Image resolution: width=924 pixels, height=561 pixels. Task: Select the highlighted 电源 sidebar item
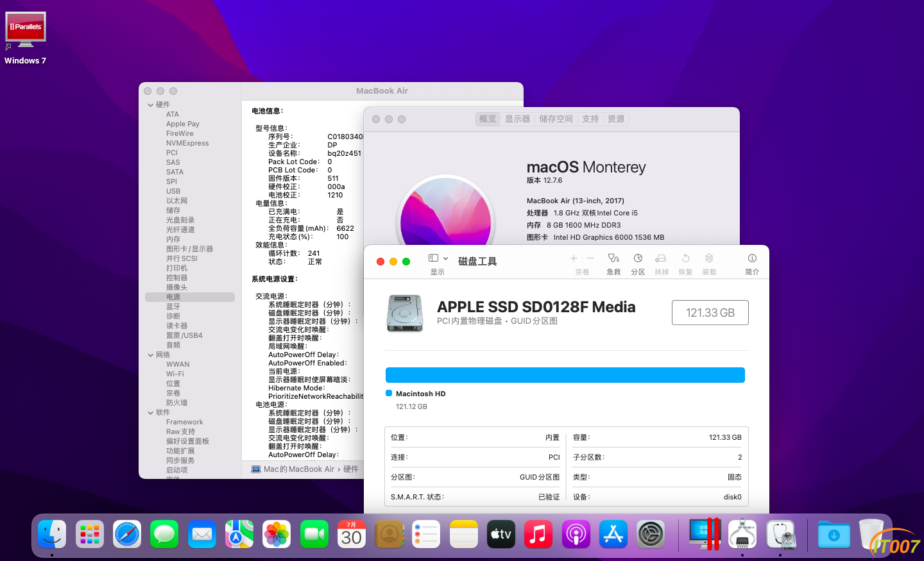pyautogui.click(x=190, y=297)
